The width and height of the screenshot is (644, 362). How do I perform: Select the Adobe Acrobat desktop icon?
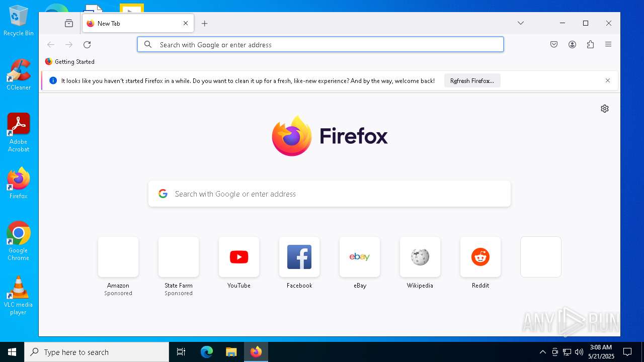(x=19, y=132)
